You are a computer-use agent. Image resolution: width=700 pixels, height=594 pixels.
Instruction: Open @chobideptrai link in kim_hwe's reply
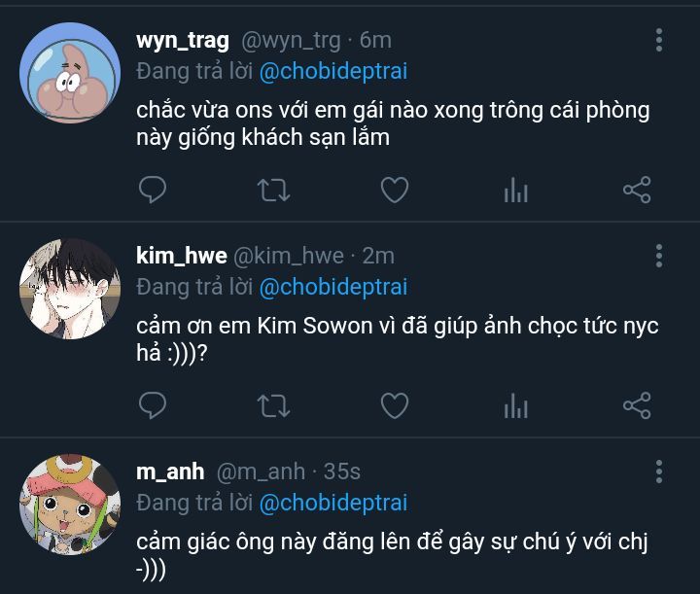[x=333, y=287]
